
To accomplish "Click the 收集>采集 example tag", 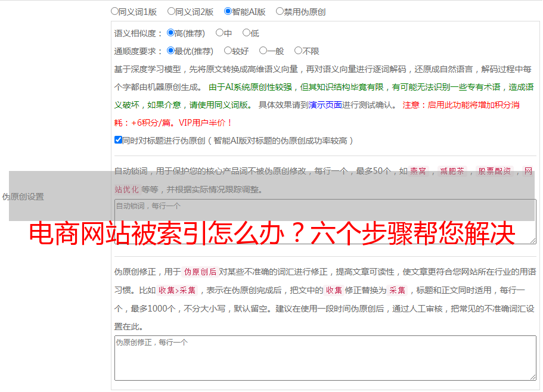I will coord(177,290).
